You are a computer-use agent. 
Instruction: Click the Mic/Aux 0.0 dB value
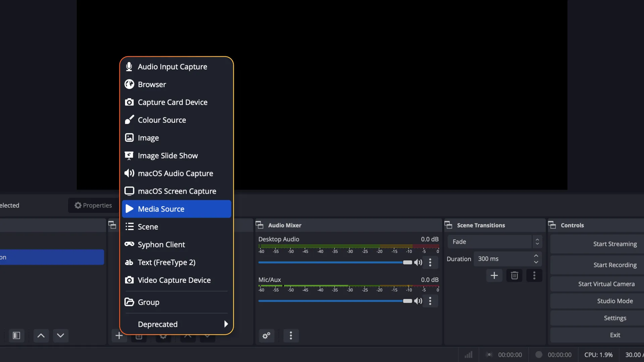point(430,280)
